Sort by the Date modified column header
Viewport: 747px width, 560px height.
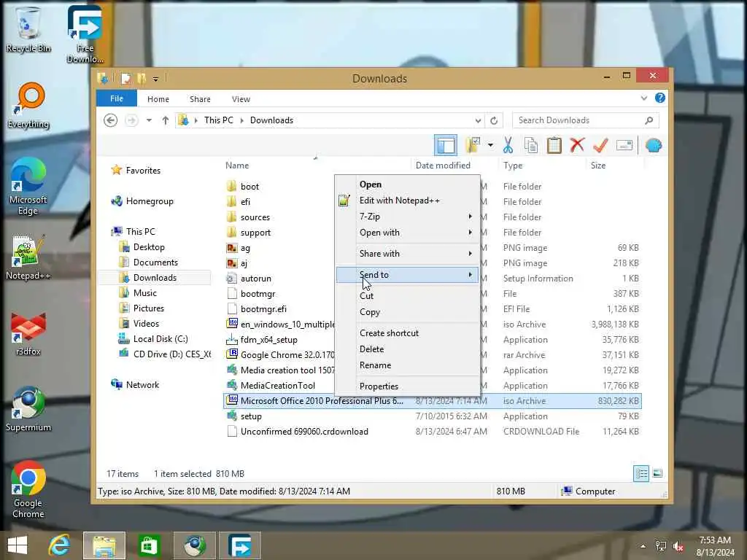pyautogui.click(x=443, y=166)
